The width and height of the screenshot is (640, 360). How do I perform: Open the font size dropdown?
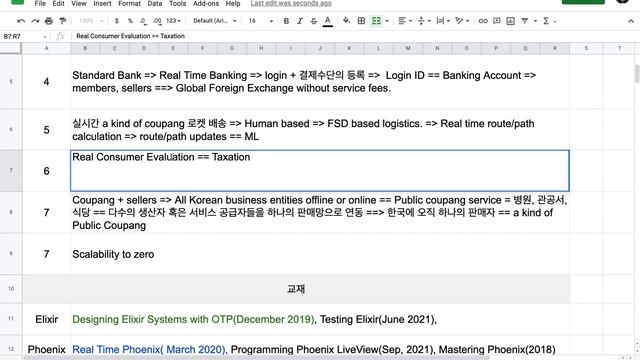(x=260, y=21)
